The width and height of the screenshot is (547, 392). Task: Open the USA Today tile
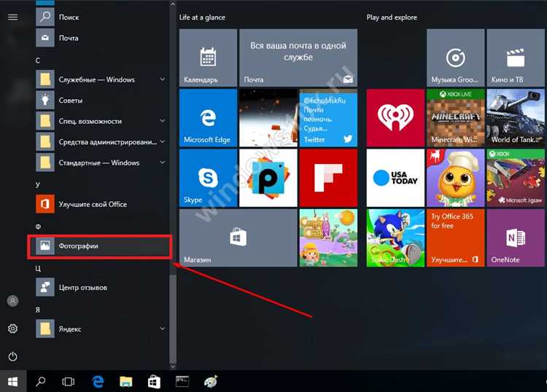pyautogui.click(x=395, y=178)
